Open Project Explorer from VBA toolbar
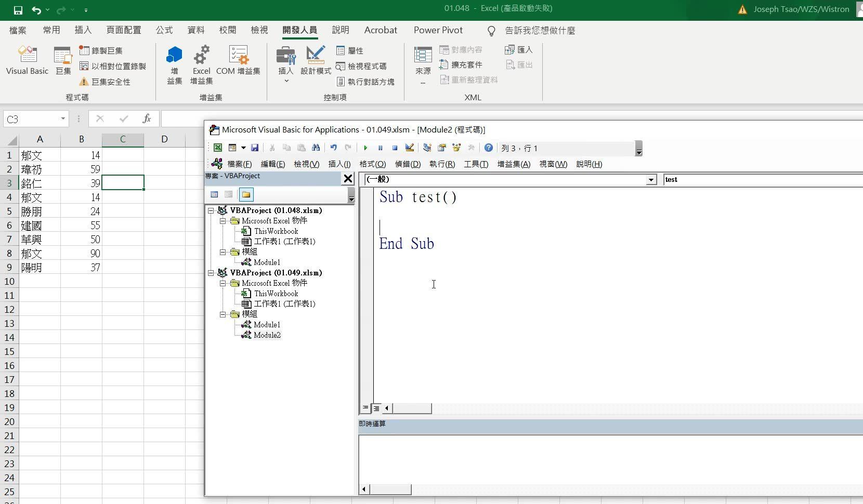This screenshot has width=863, height=504. pyautogui.click(x=427, y=148)
